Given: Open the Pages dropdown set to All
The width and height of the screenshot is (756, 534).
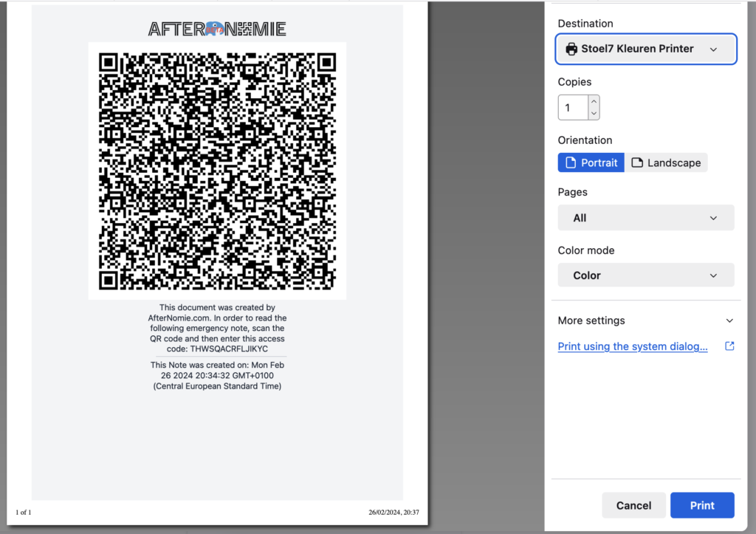Looking at the screenshot, I should tap(645, 218).
